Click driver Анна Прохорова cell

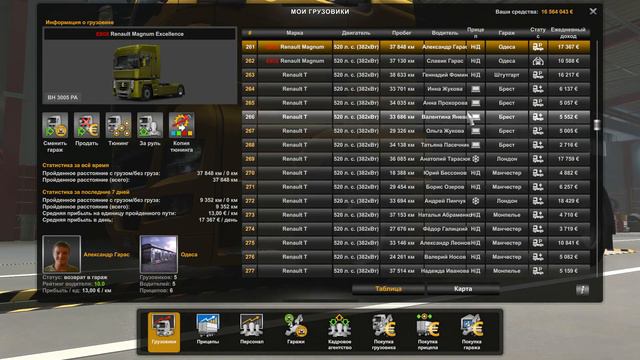[x=445, y=103]
